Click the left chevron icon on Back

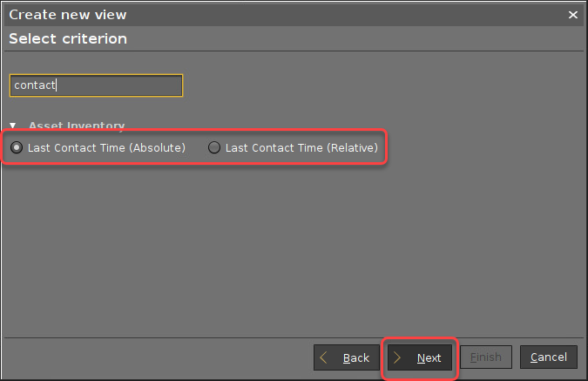[x=325, y=357]
